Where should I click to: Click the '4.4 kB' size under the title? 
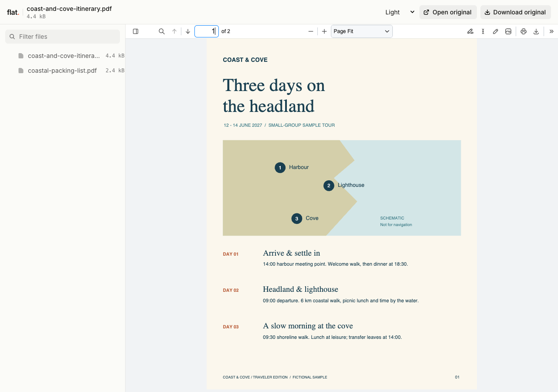point(36,17)
